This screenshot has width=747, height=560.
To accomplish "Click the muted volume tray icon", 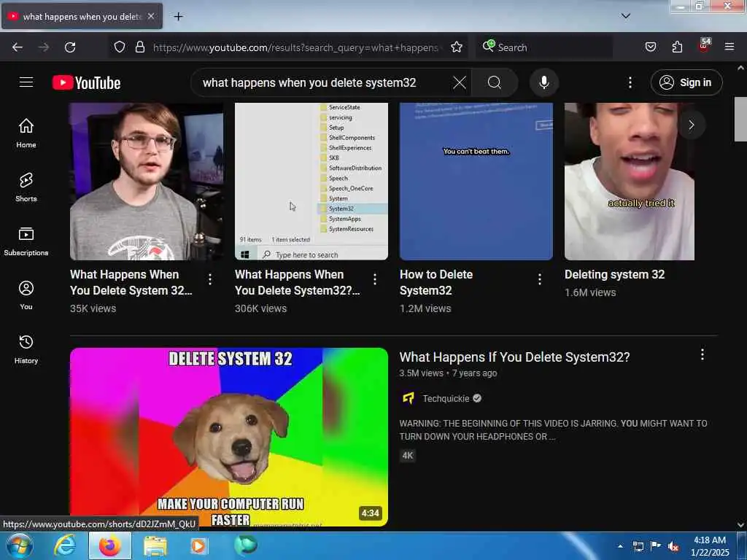I will [673, 547].
